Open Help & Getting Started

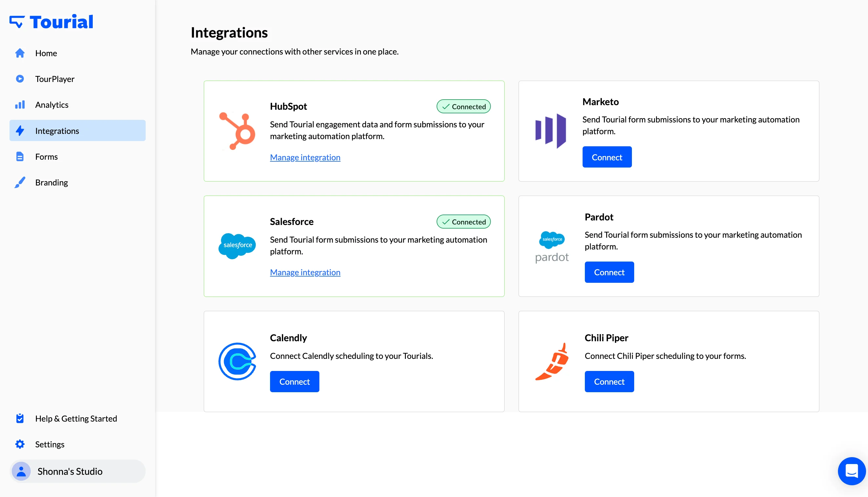click(77, 418)
